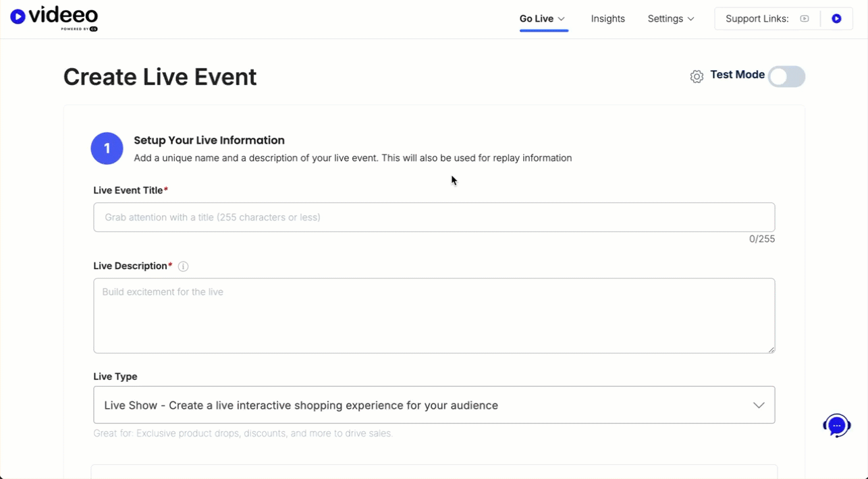Expand the Go Live menu
The image size is (868, 479).
[x=542, y=19]
